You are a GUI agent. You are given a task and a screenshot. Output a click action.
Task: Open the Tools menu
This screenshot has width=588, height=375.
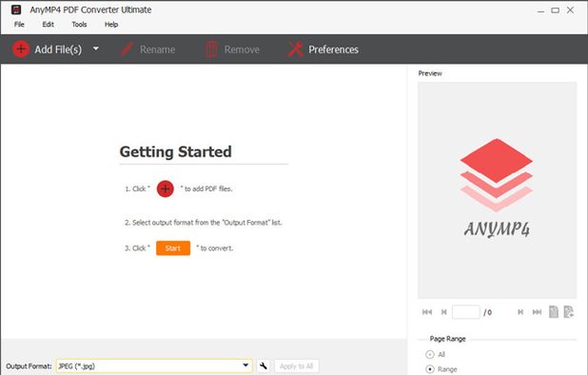[79, 25]
